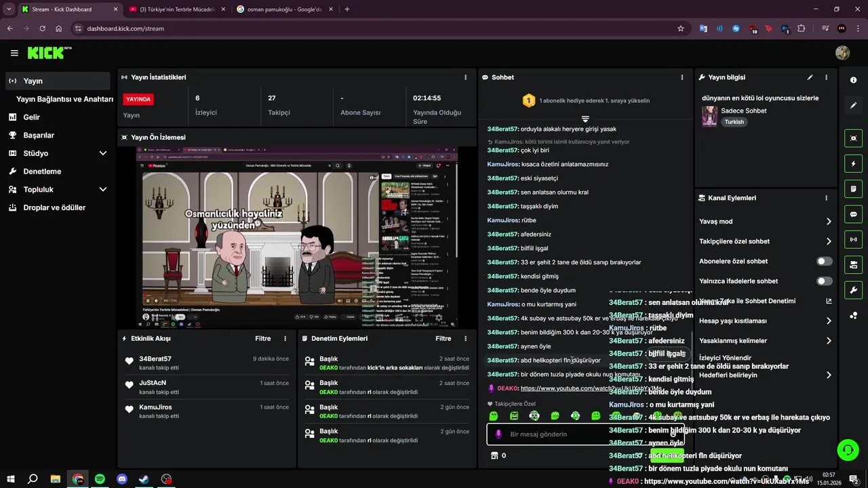Toggle Abonelere özel sohbet switch

[825, 261]
